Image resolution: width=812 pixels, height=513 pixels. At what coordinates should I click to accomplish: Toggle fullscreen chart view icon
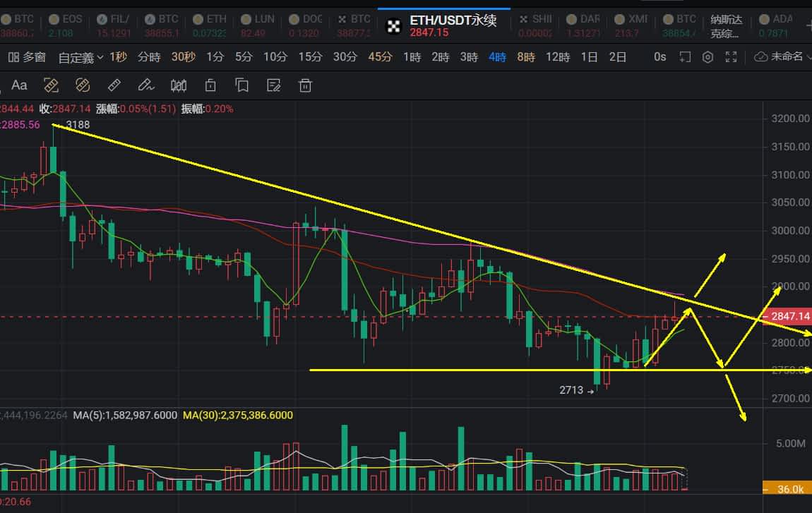click(731, 57)
